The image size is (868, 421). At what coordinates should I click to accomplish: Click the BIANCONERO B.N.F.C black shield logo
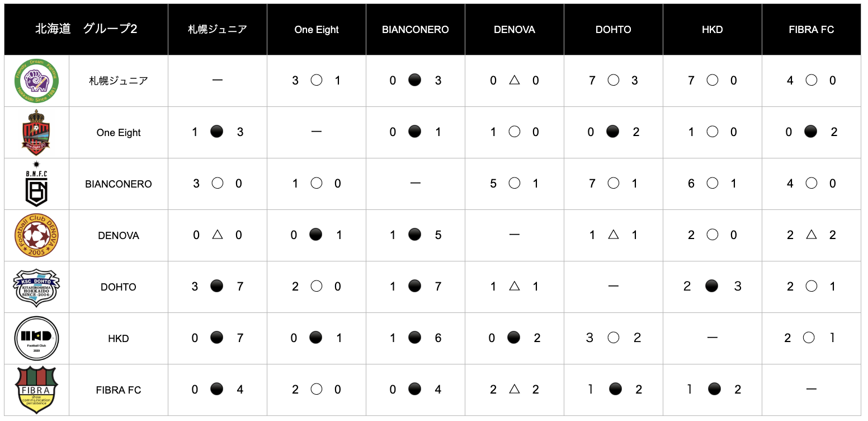tap(36, 184)
